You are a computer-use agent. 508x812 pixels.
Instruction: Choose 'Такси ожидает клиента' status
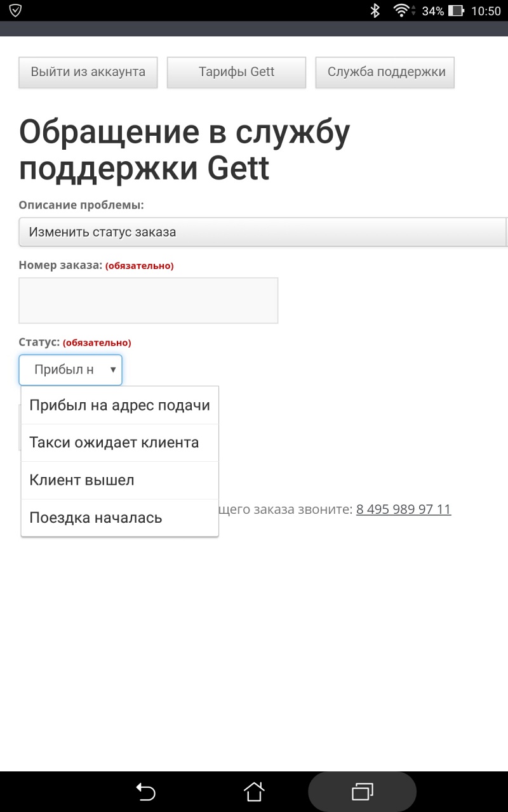[114, 443]
